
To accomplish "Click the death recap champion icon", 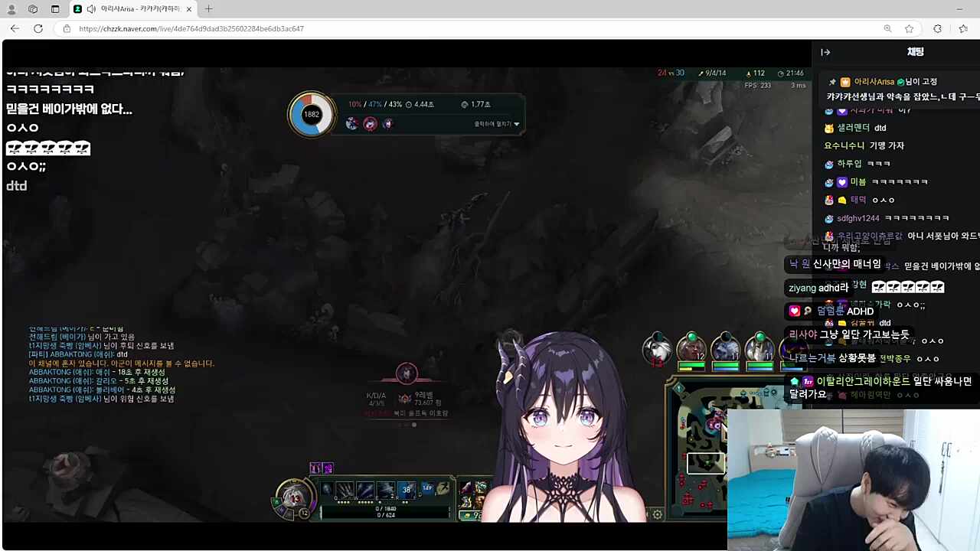I will (x=407, y=373).
